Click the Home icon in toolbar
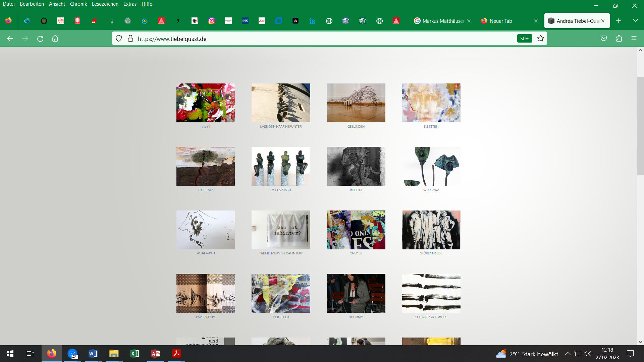Viewport: 644px width, 362px height. [55, 39]
